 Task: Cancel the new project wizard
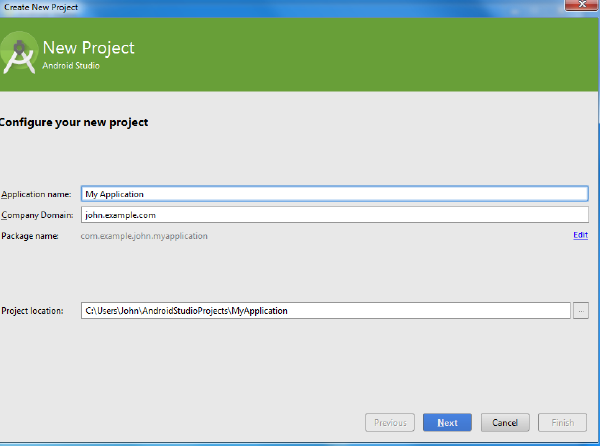tap(505, 422)
